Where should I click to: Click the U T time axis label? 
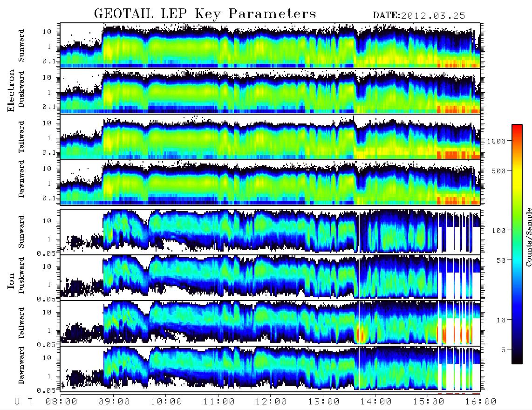pos(23,402)
